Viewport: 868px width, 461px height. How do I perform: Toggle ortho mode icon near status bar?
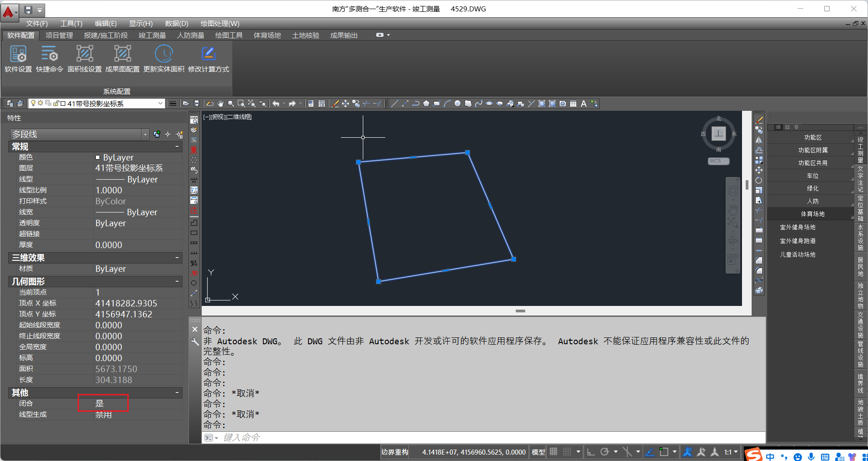click(x=591, y=451)
